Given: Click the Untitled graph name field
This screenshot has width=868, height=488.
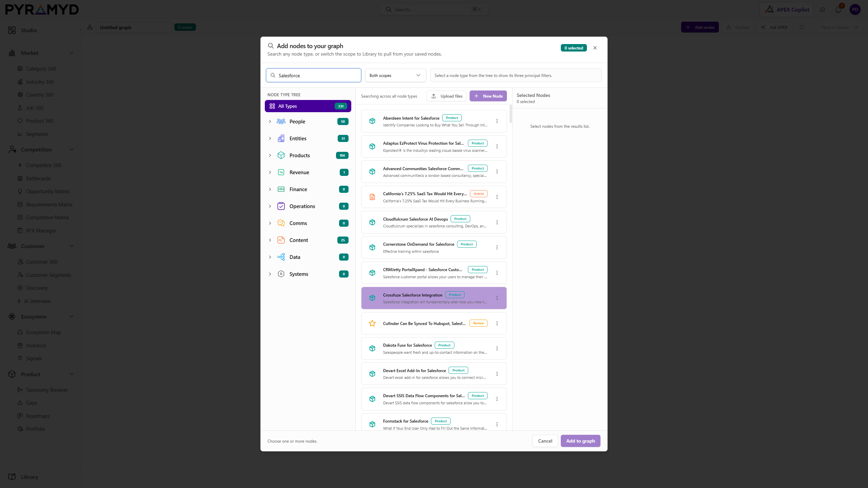Looking at the screenshot, I should pos(134,27).
